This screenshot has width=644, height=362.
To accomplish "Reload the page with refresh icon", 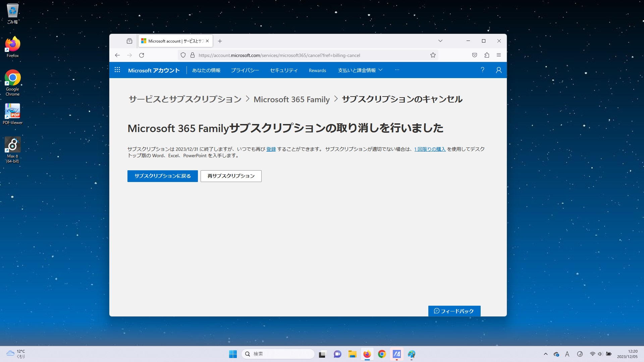I will point(142,55).
